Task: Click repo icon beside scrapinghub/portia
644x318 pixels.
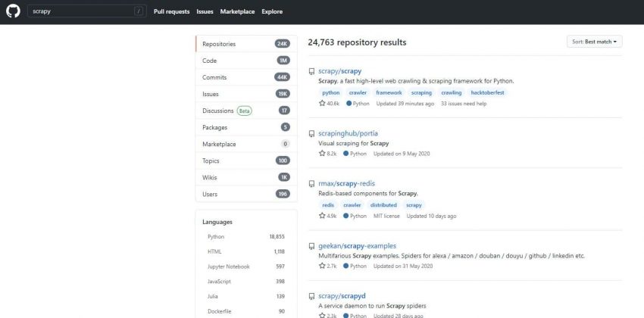Action: coord(311,134)
